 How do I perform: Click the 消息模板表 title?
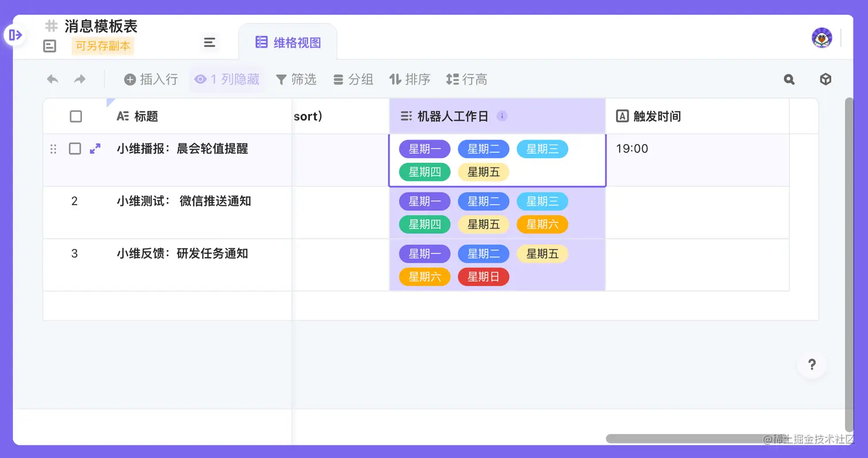[101, 26]
